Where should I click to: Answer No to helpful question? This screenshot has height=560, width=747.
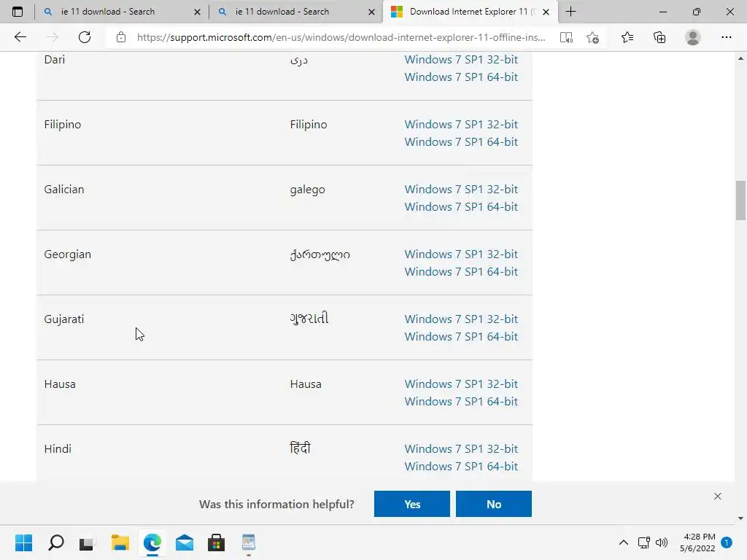pyautogui.click(x=494, y=504)
